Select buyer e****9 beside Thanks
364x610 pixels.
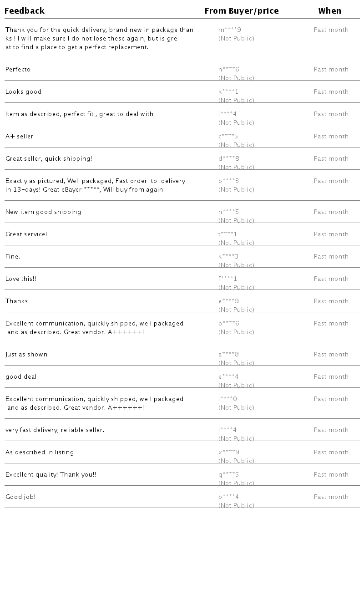(x=228, y=301)
